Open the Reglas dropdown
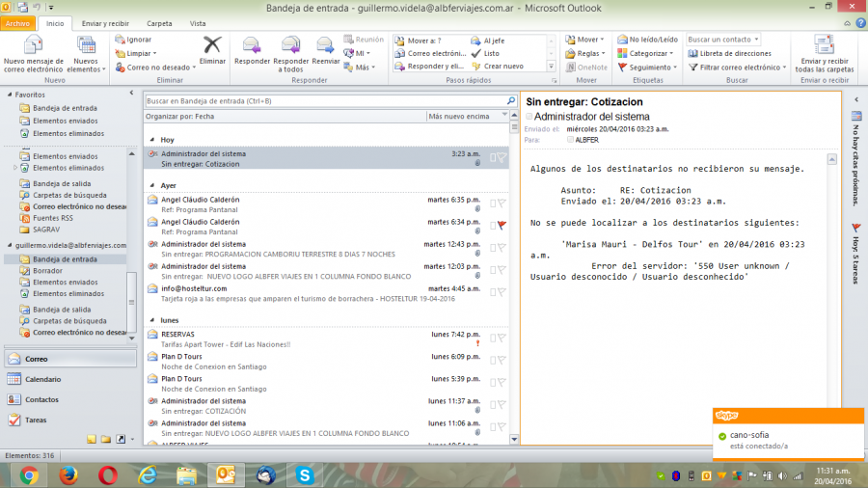 point(585,53)
